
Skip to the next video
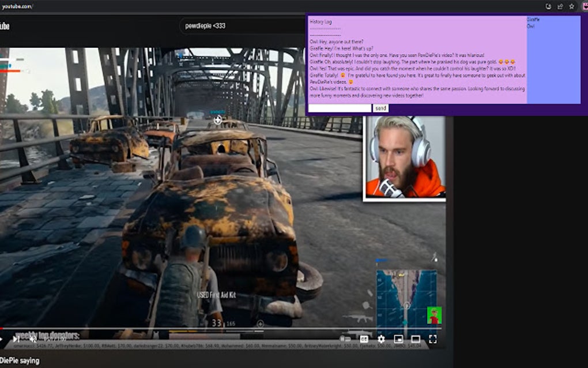[16, 339]
